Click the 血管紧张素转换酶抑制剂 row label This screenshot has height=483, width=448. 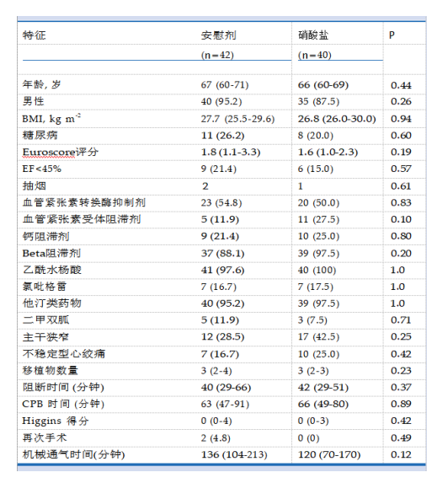84,202
